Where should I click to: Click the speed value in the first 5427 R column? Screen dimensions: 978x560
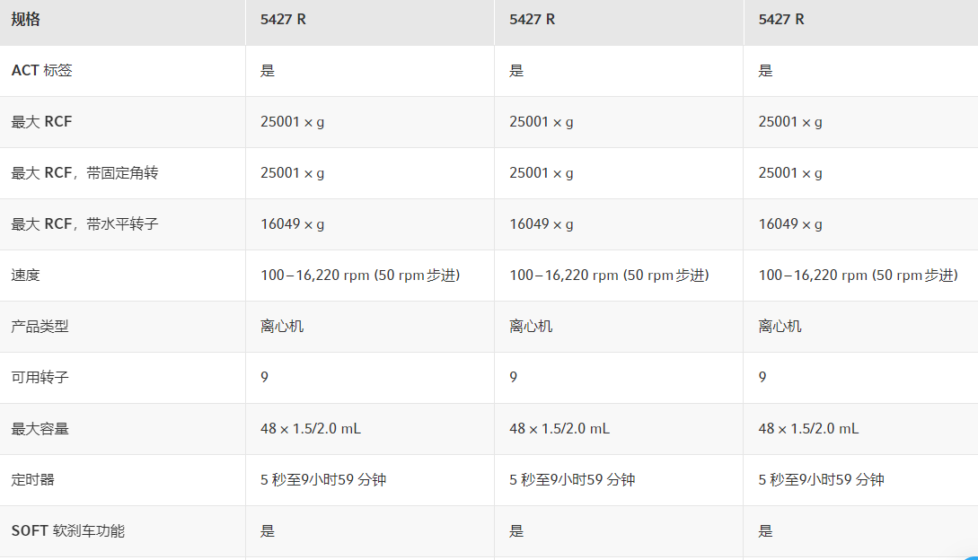tap(360, 276)
